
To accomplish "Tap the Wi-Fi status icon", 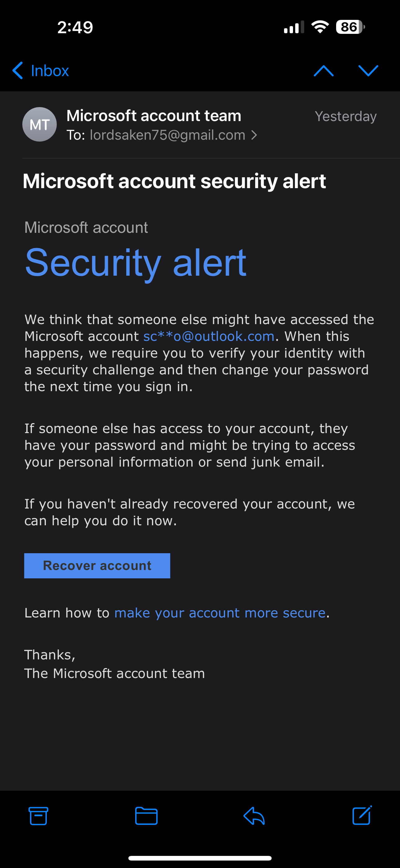I will coord(320,27).
